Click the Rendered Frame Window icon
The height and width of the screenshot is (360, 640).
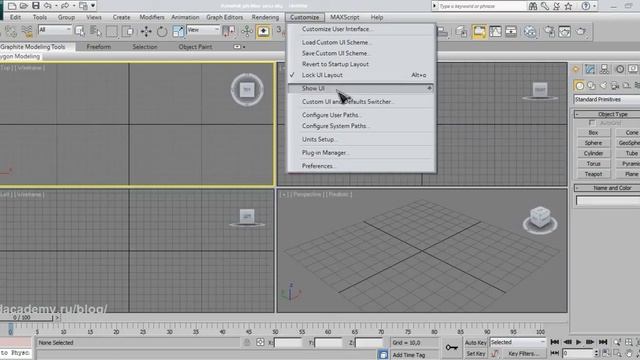(565, 31)
